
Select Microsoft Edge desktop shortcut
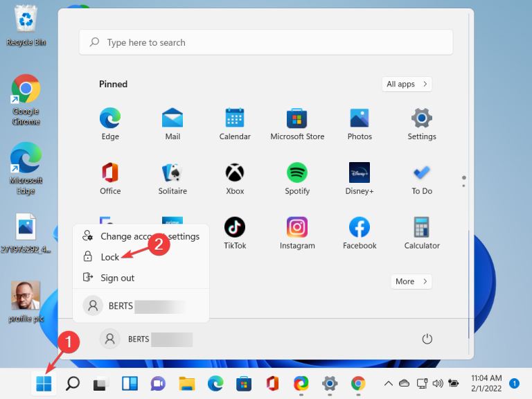[x=26, y=168]
